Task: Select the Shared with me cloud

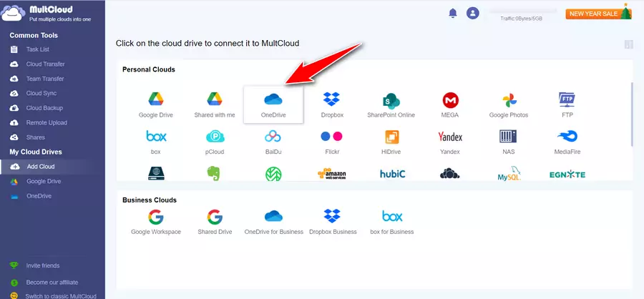Action: coord(215,104)
